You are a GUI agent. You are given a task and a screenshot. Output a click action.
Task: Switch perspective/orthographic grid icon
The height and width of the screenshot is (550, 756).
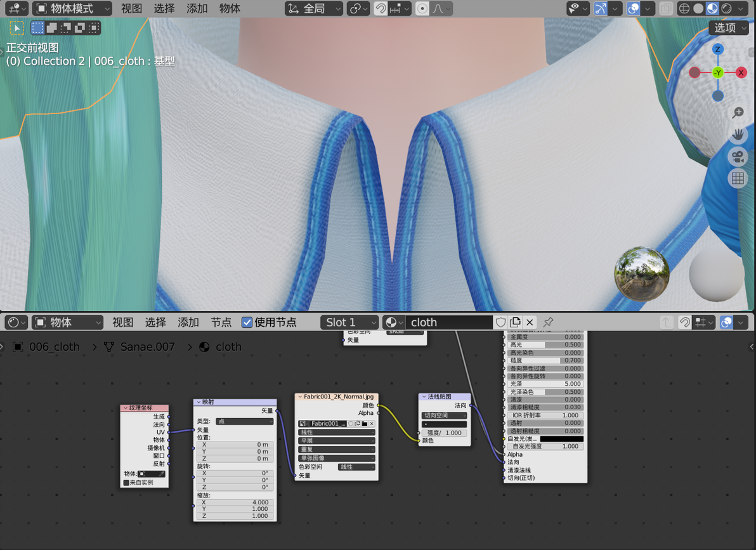[738, 178]
